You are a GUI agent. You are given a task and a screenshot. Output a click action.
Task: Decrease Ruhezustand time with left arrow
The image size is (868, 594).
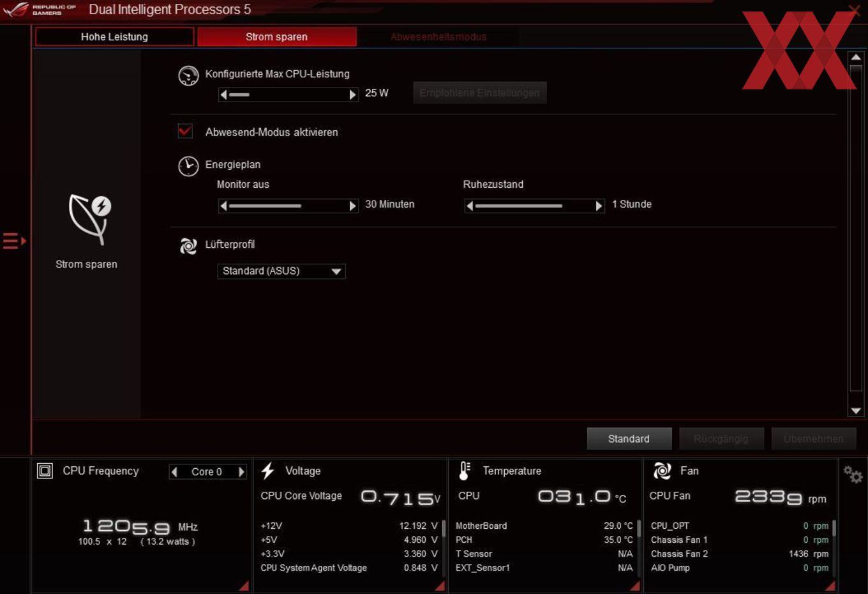click(470, 206)
